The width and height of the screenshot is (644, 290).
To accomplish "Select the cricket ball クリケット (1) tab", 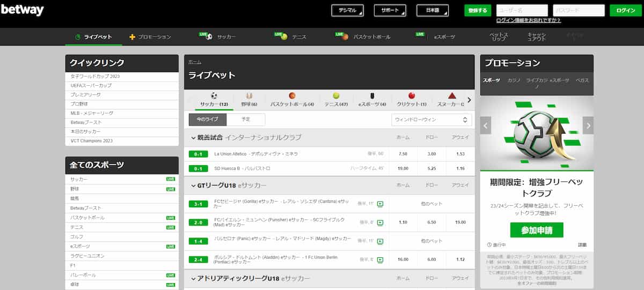I will tap(412, 100).
